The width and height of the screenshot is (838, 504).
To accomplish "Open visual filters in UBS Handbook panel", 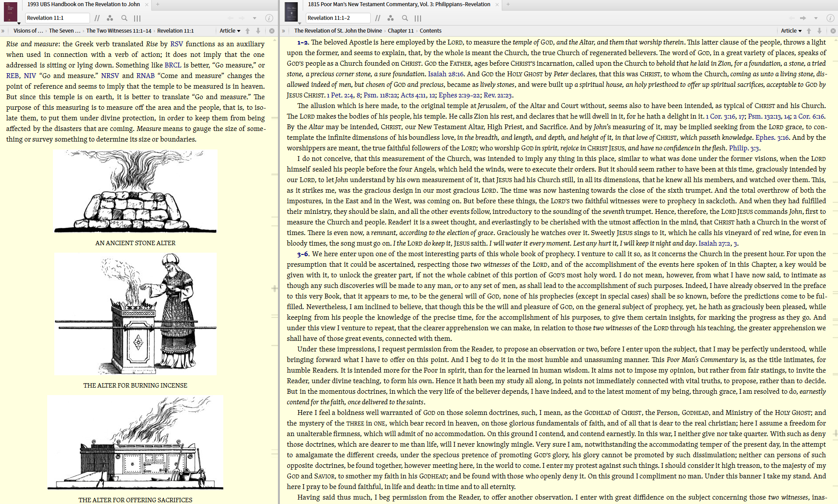I will pos(110,18).
